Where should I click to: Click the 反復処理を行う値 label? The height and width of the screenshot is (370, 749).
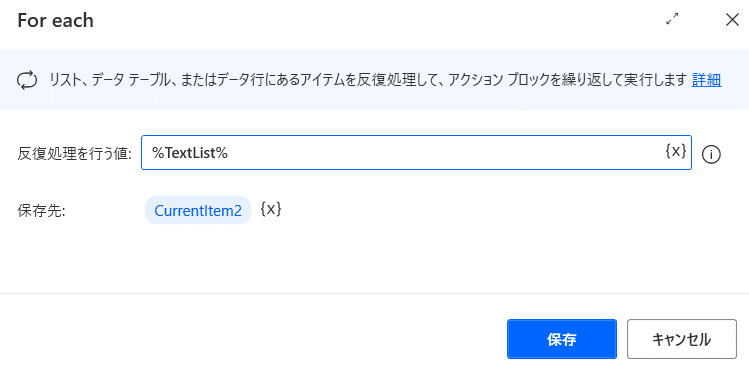click(75, 153)
